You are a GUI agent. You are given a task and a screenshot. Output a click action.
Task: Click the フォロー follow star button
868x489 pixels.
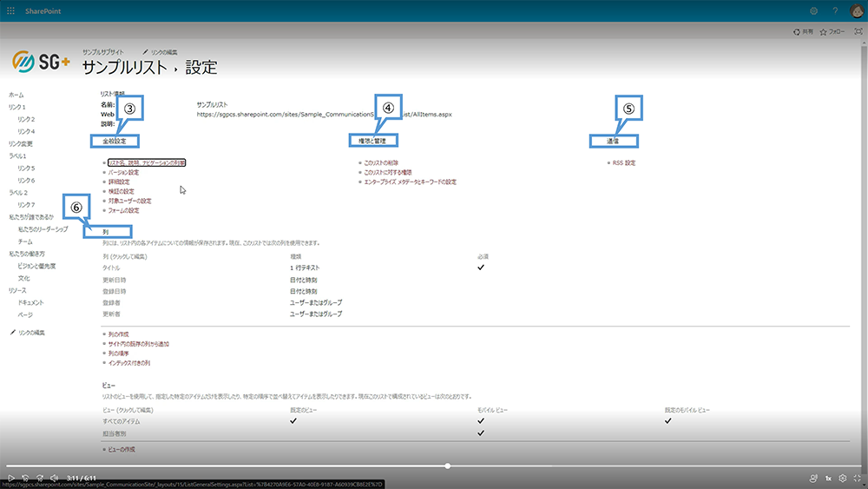click(x=832, y=31)
